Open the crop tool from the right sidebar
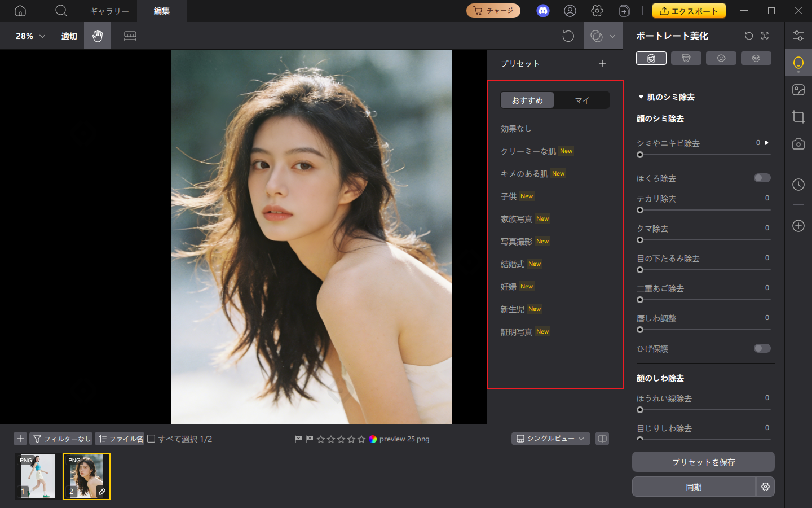The image size is (812, 508). (798, 117)
